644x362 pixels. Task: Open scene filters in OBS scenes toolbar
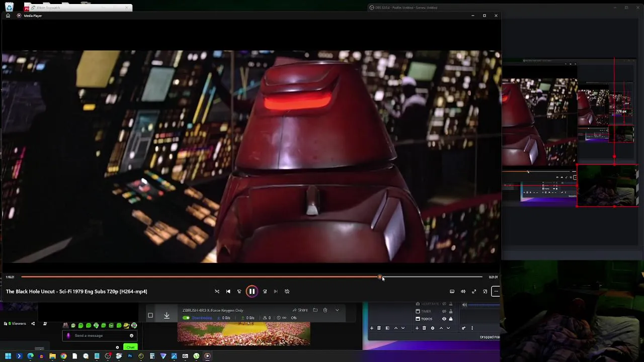[387, 328]
